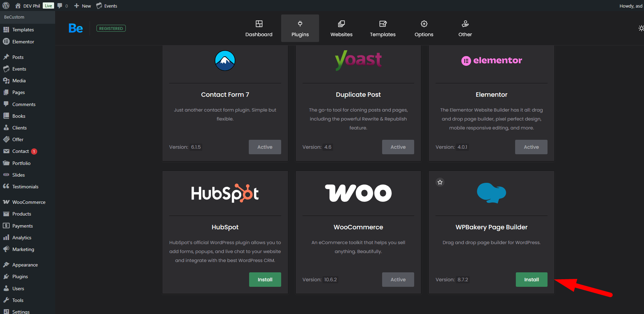Click the Be logo

tap(75, 28)
